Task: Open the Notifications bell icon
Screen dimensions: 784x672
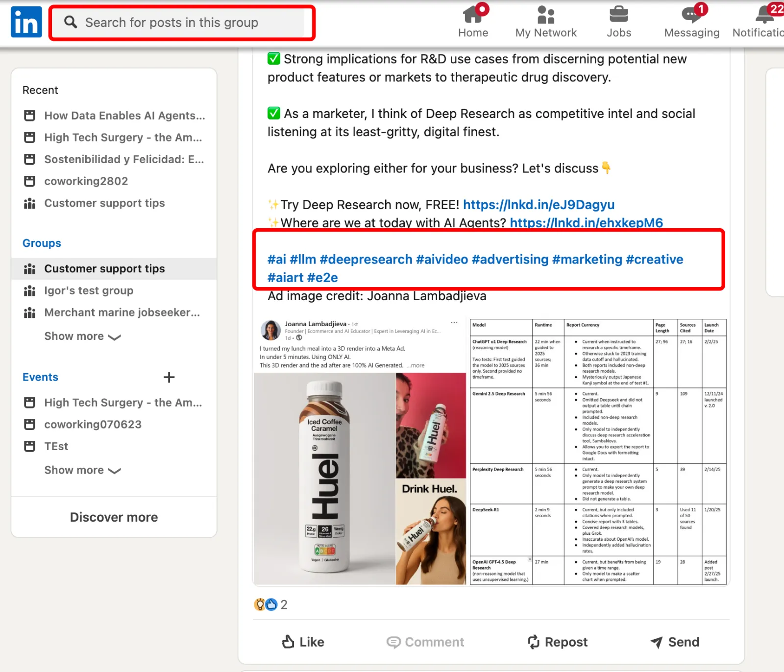Action: click(x=764, y=14)
